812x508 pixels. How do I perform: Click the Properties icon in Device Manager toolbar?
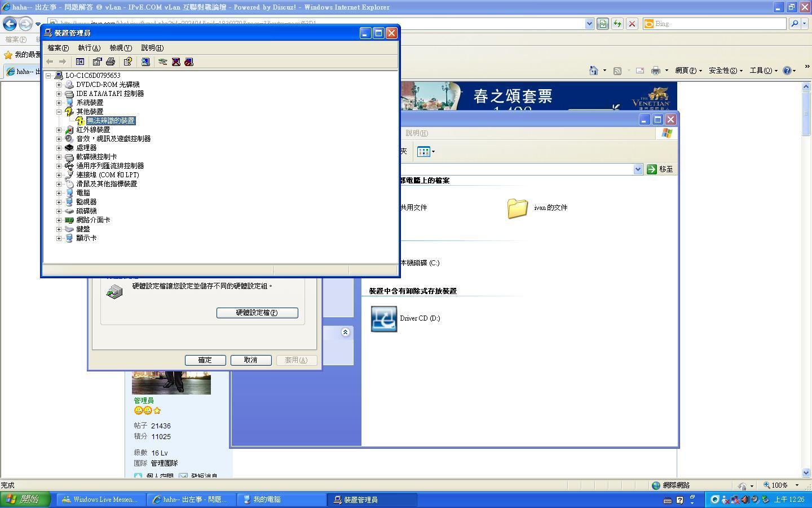click(x=97, y=62)
